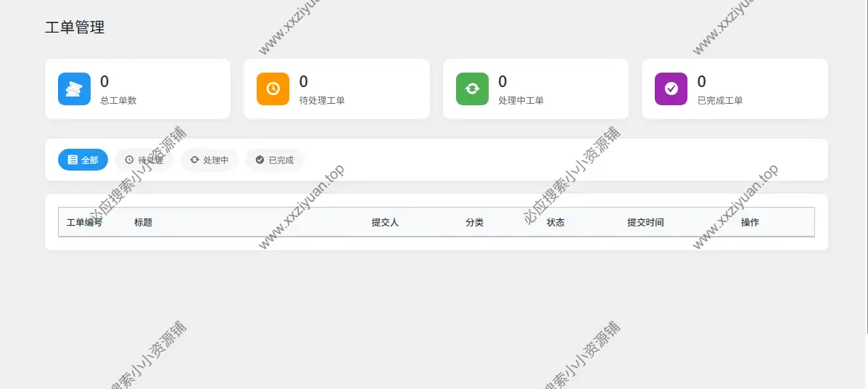Image resolution: width=868 pixels, height=389 pixels.
Task: Click the blue total tickets icon
Action: click(x=74, y=89)
